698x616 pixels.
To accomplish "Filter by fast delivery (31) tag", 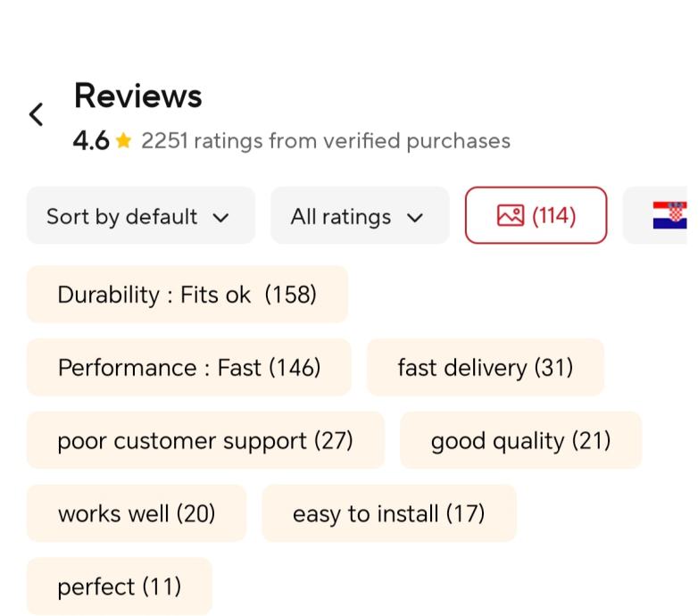I will point(485,368).
